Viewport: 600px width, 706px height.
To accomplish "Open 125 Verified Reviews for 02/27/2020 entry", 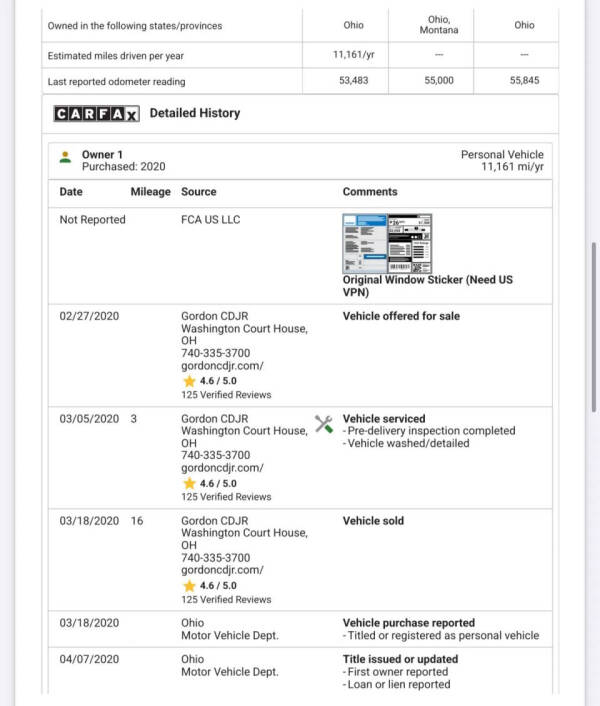I will pos(226,395).
